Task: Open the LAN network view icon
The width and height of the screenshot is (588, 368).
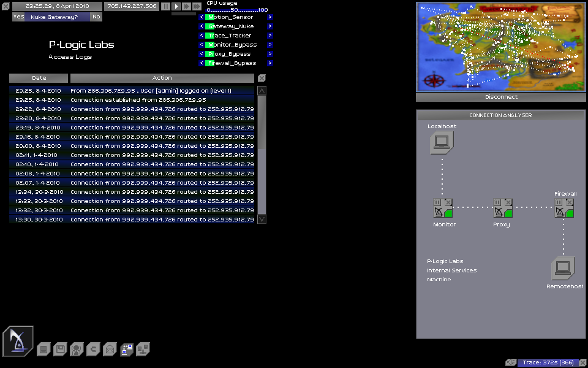Action: 143,350
